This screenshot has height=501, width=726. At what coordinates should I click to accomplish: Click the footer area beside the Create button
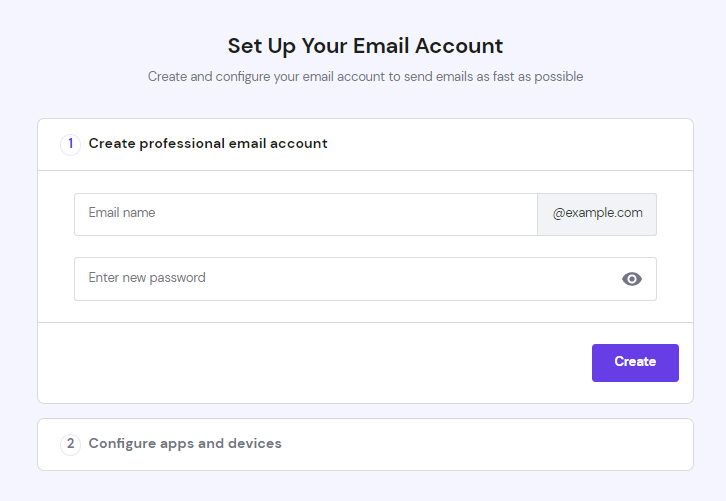point(315,363)
